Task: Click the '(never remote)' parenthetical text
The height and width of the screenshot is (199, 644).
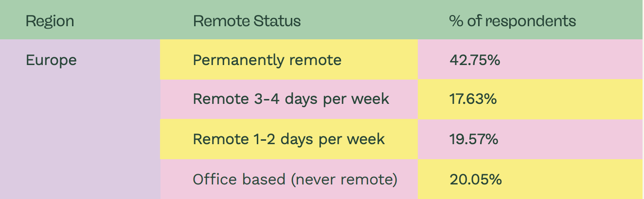Action: [343, 180]
